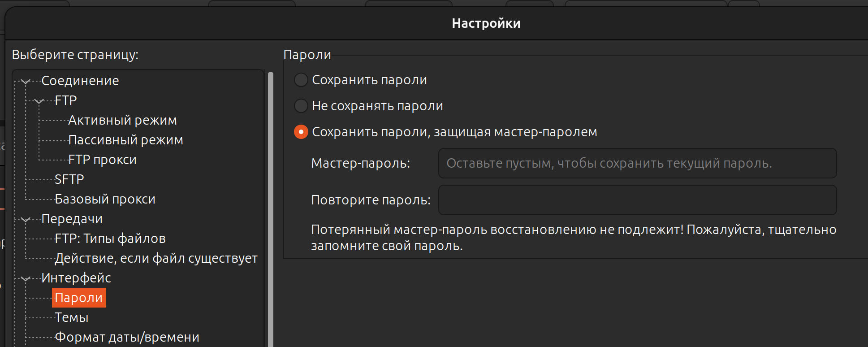Choose the "Не сохранять пароли" option
This screenshot has height=347, width=868.
click(301, 106)
